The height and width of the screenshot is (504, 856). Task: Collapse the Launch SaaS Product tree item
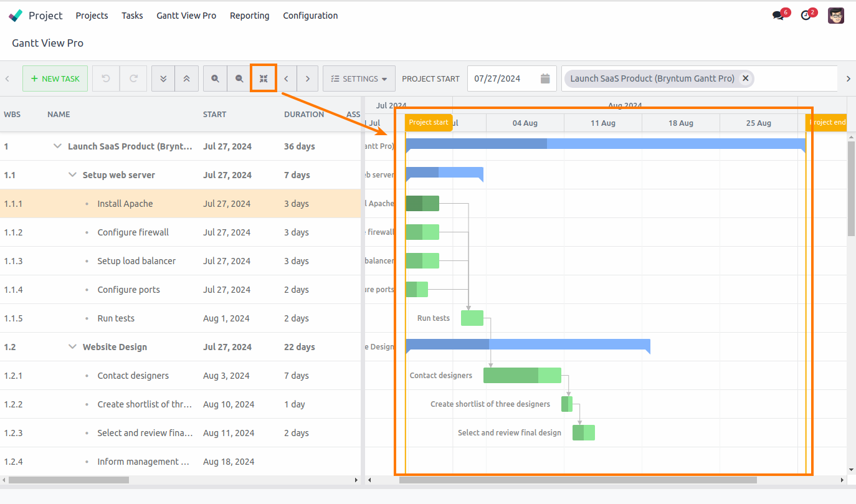pyautogui.click(x=57, y=146)
